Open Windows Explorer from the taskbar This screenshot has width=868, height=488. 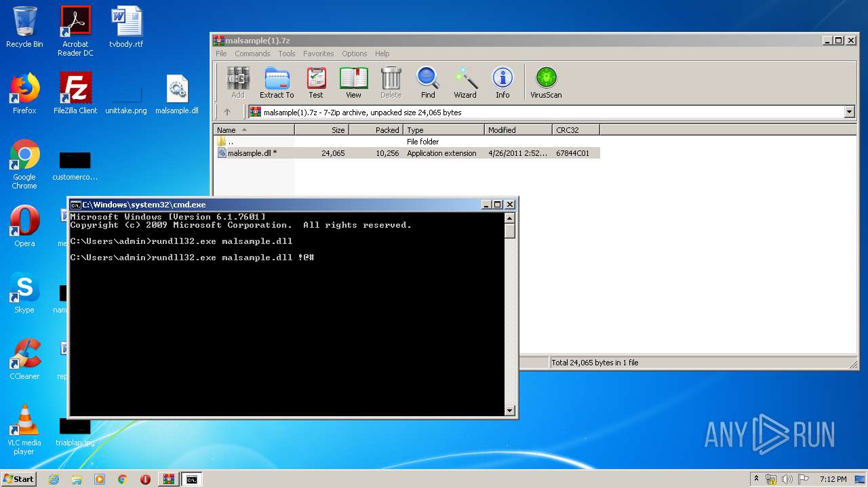pos(77,479)
